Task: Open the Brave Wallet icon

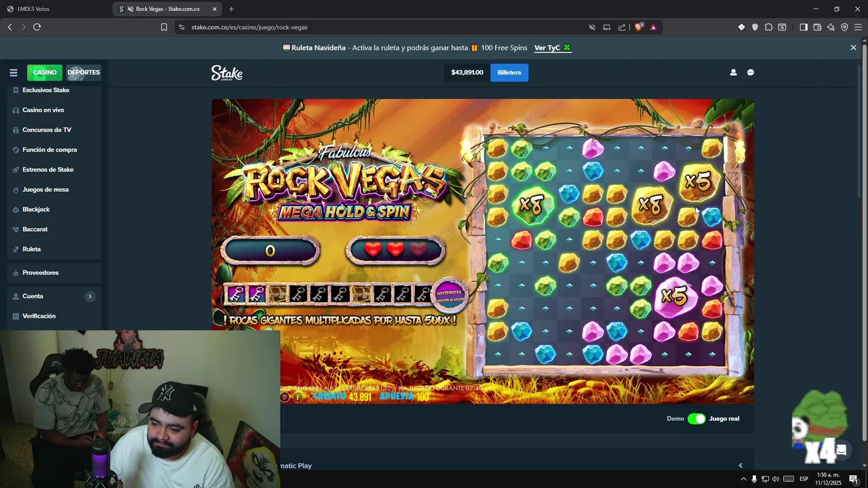Action: tap(817, 27)
